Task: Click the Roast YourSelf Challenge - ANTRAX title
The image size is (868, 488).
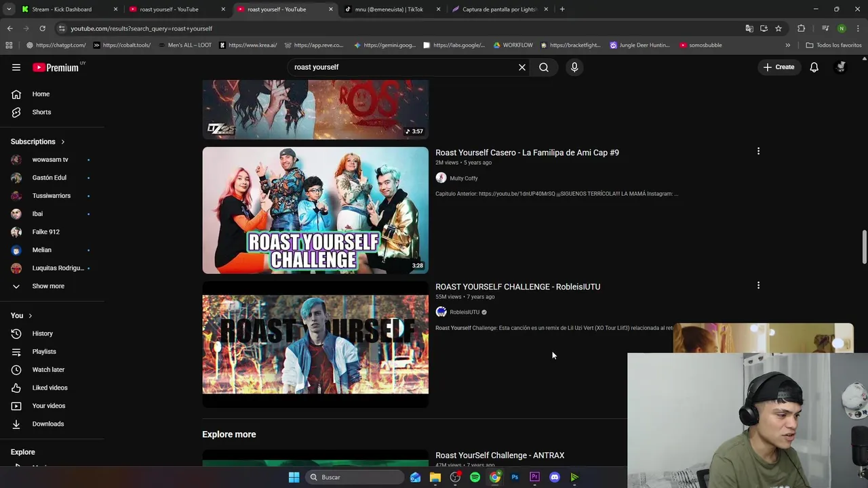Action: [500, 455]
